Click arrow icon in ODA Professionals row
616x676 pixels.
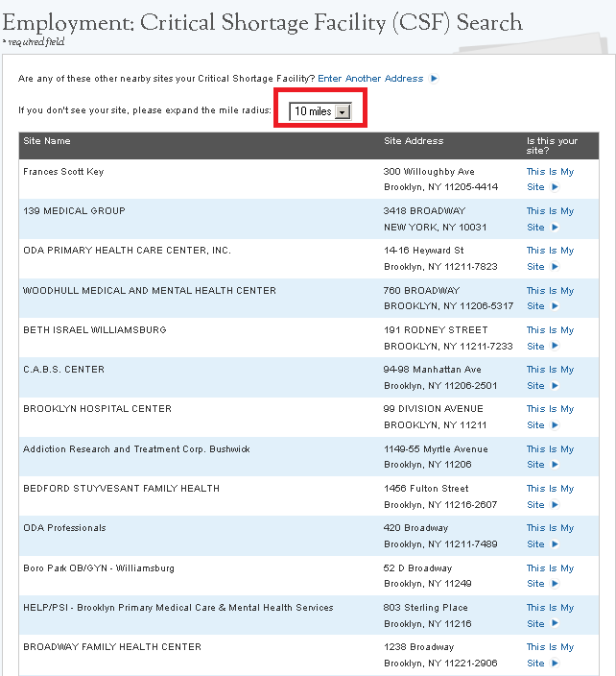coord(555,544)
